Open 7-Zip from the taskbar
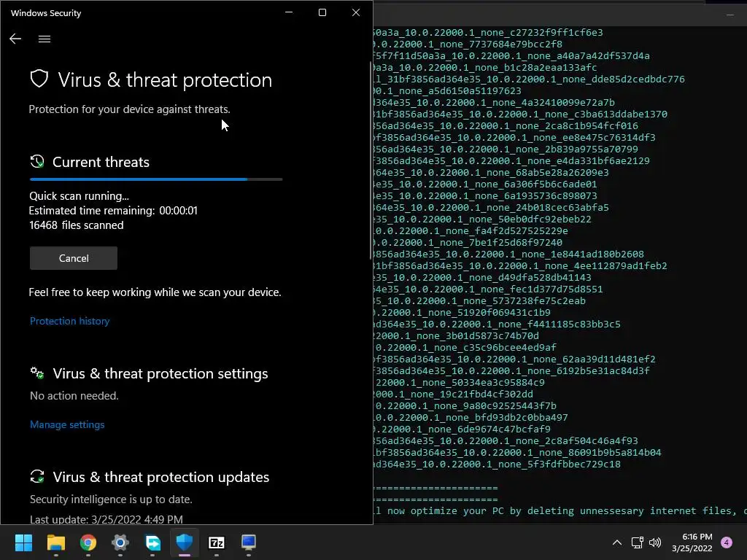 pos(217,542)
